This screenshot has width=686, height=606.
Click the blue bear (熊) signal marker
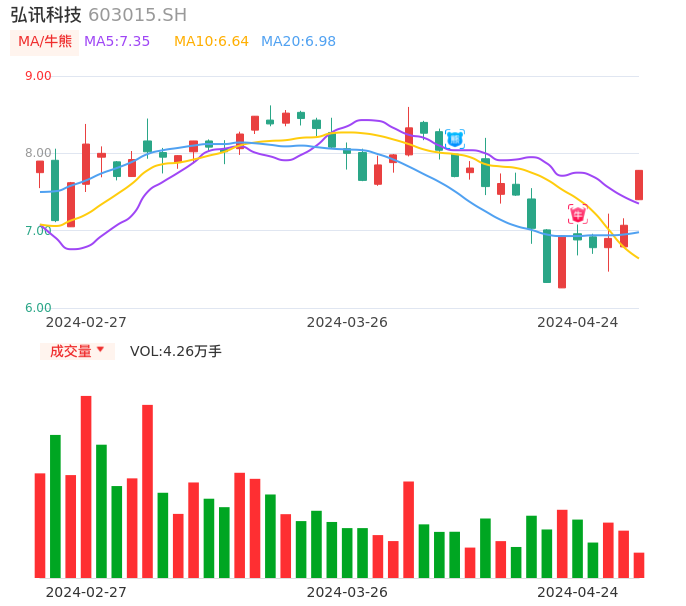pos(455,139)
